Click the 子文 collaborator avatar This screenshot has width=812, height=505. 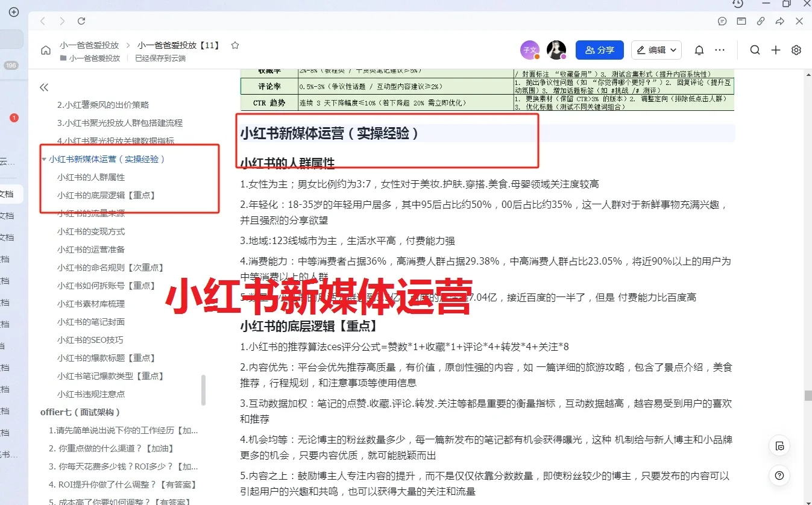tap(529, 50)
